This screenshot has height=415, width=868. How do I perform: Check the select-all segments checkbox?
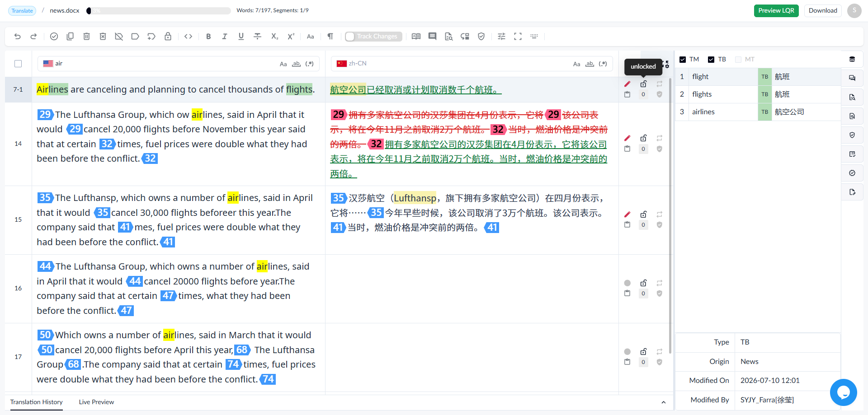tap(18, 64)
